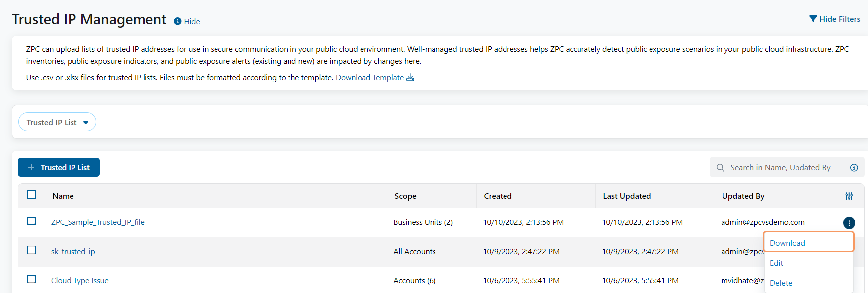
Task: Click the Download Template link
Action: point(369,77)
